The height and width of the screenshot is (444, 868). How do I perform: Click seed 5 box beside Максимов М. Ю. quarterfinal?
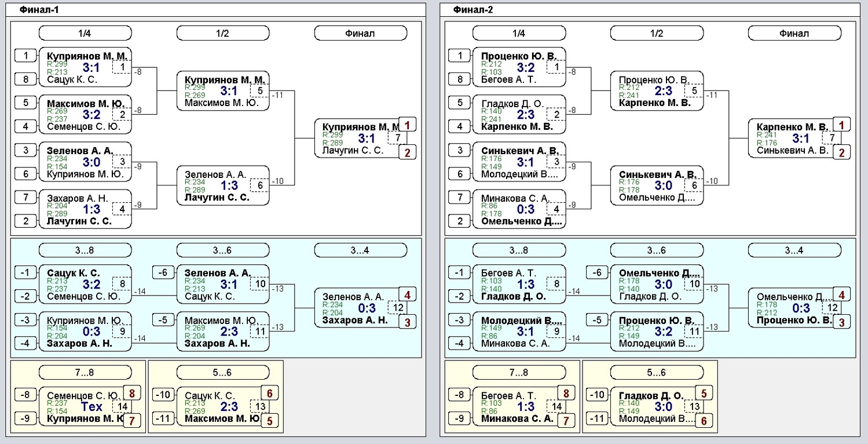click(26, 103)
